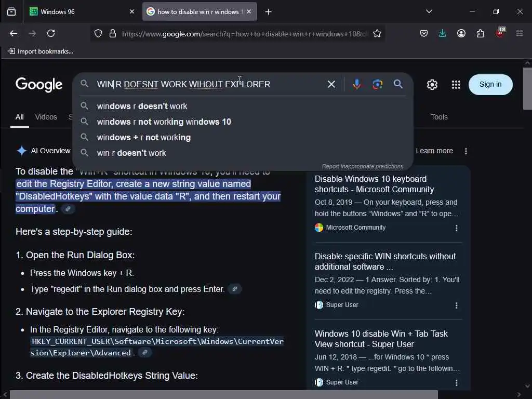Reload the current page

51,33
